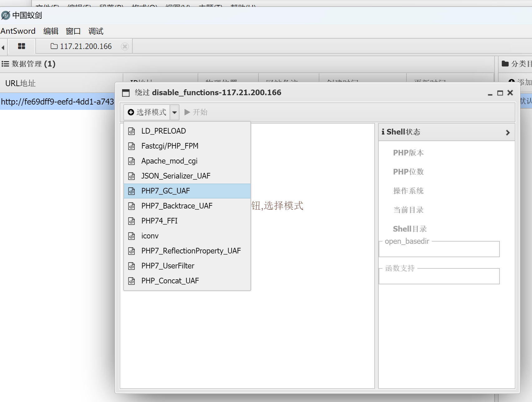Open the AntSword menu
The width and height of the screenshot is (532, 402).
[18, 31]
